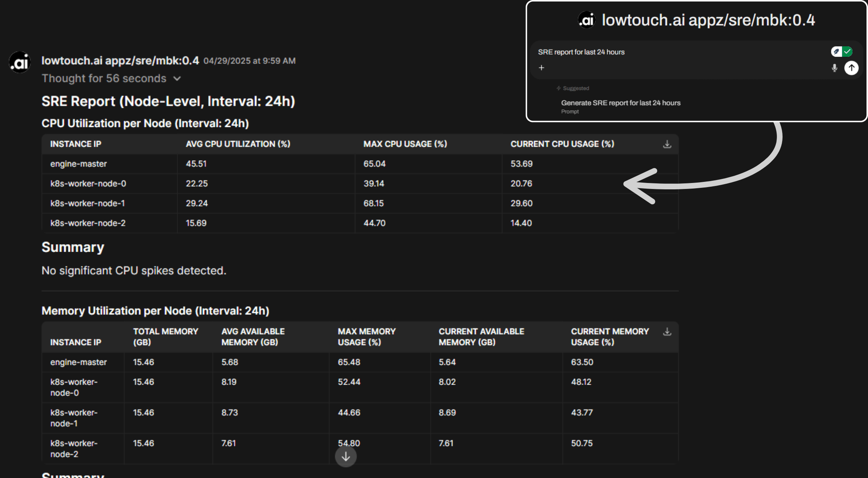The height and width of the screenshot is (478, 868).
Task: Click the max CPU value 68.15
Action: point(374,204)
